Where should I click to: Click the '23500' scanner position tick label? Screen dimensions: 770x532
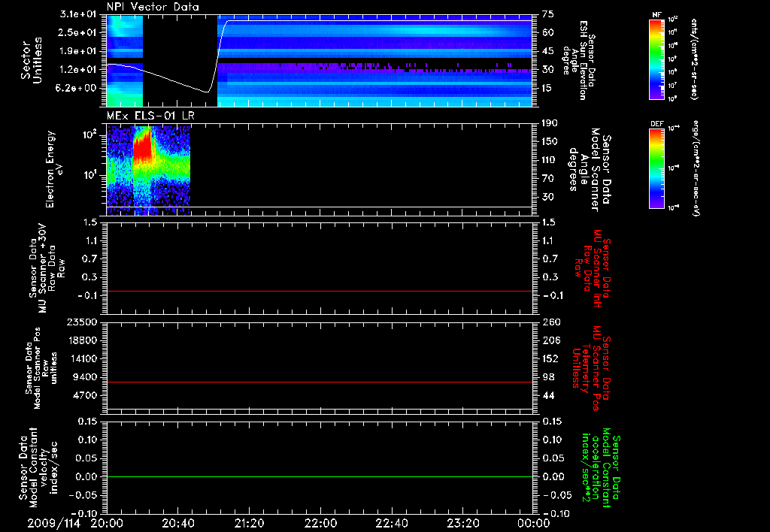[x=81, y=322]
